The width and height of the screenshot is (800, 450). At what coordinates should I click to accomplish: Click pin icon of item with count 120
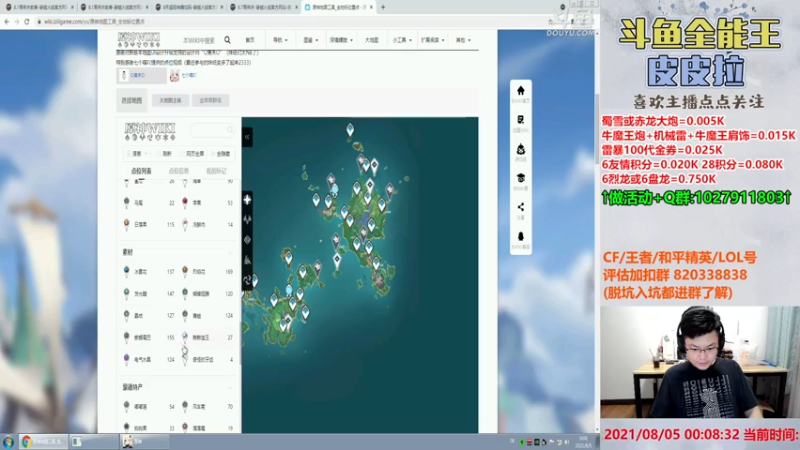(x=185, y=293)
